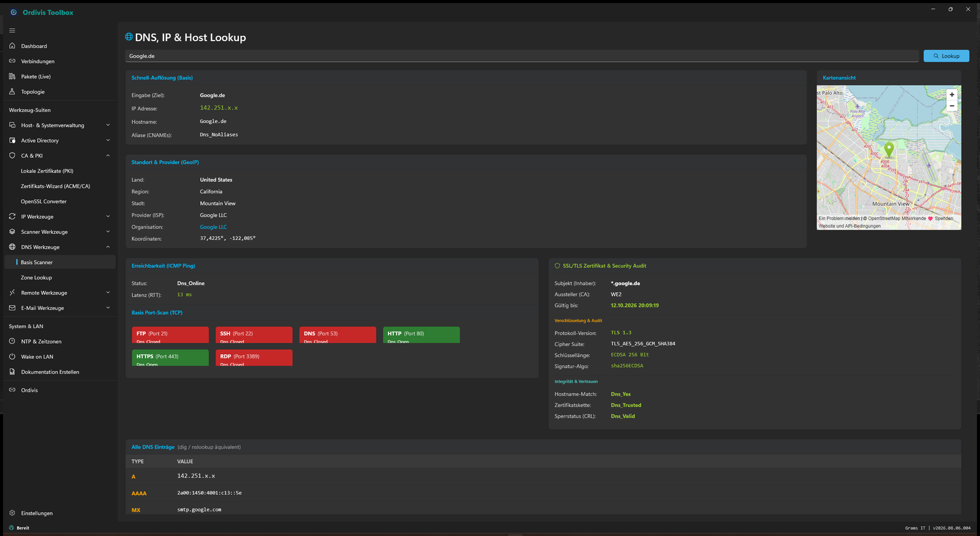Click the FTP (Port 21) tile

point(170,335)
